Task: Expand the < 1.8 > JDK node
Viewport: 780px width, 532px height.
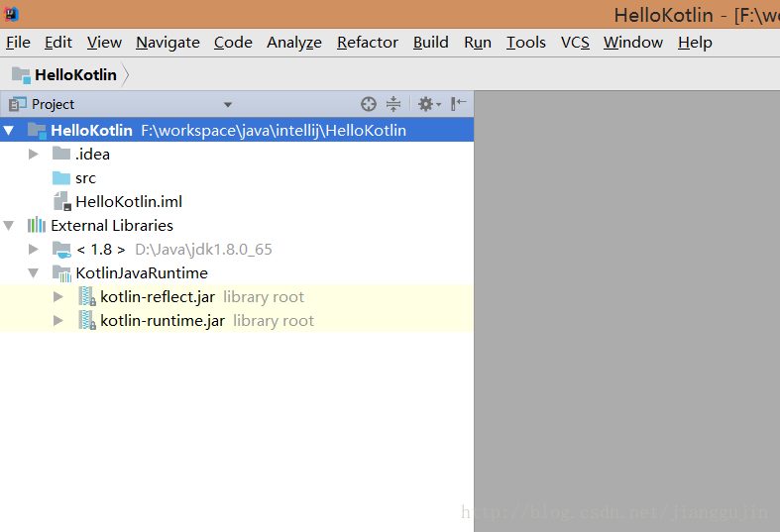Action: (x=34, y=249)
